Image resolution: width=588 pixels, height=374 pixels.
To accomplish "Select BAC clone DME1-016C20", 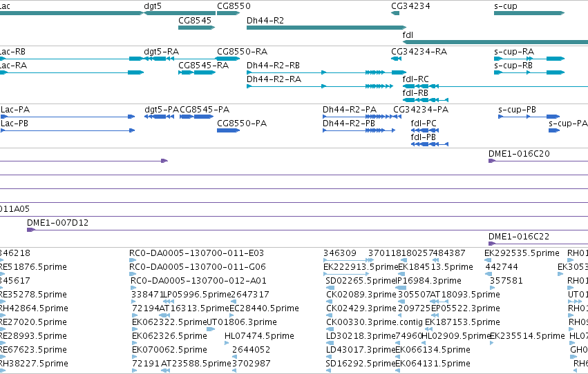I will tap(519, 154).
